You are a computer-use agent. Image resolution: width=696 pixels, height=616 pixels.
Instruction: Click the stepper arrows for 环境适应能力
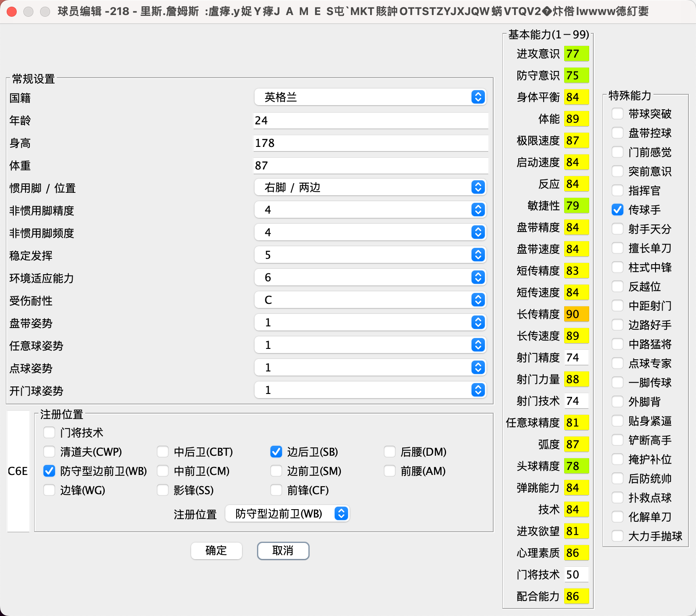478,278
